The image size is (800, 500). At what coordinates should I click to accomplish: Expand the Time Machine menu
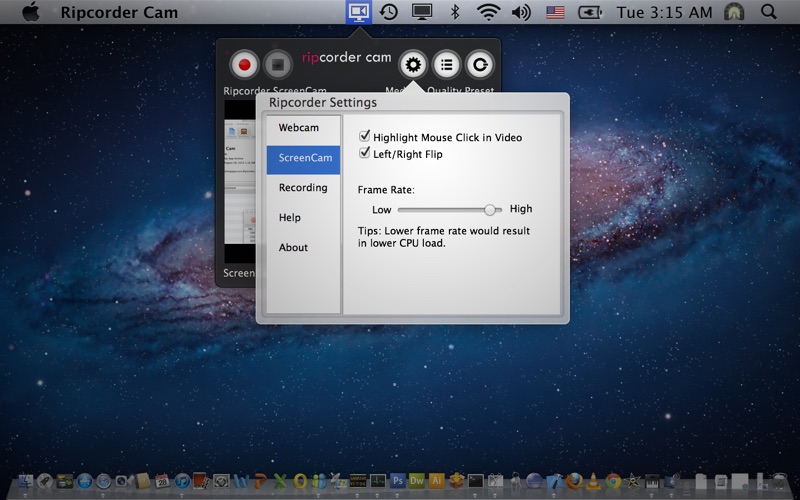click(389, 13)
